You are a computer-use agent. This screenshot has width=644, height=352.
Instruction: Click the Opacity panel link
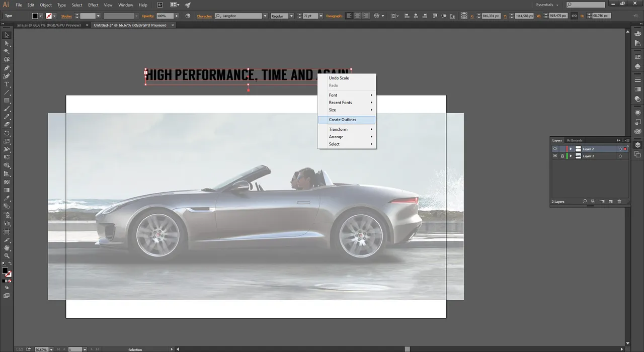point(147,16)
